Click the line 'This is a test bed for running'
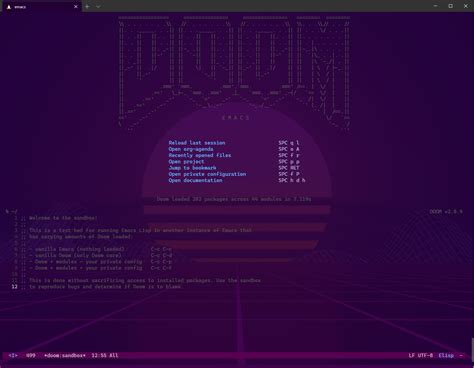 coord(140,230)
